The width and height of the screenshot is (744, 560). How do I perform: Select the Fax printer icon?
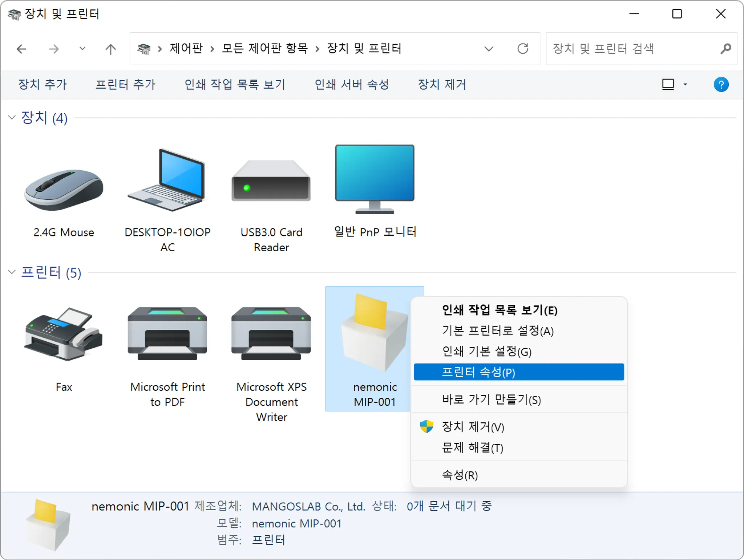coord(64,335)
